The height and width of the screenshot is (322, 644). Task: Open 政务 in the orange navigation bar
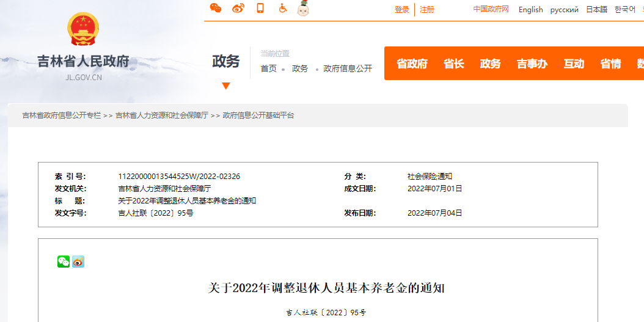click(x=491, y=64)
